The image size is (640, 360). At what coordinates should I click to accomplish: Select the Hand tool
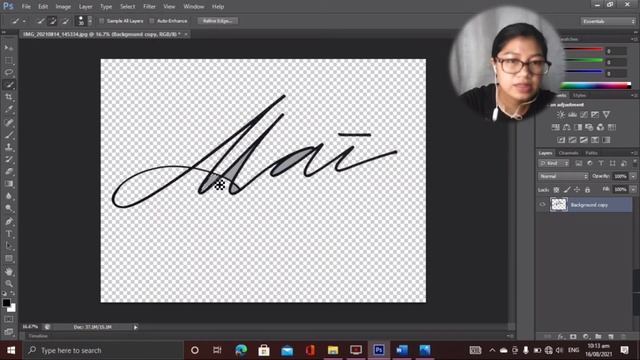point(9,271)
